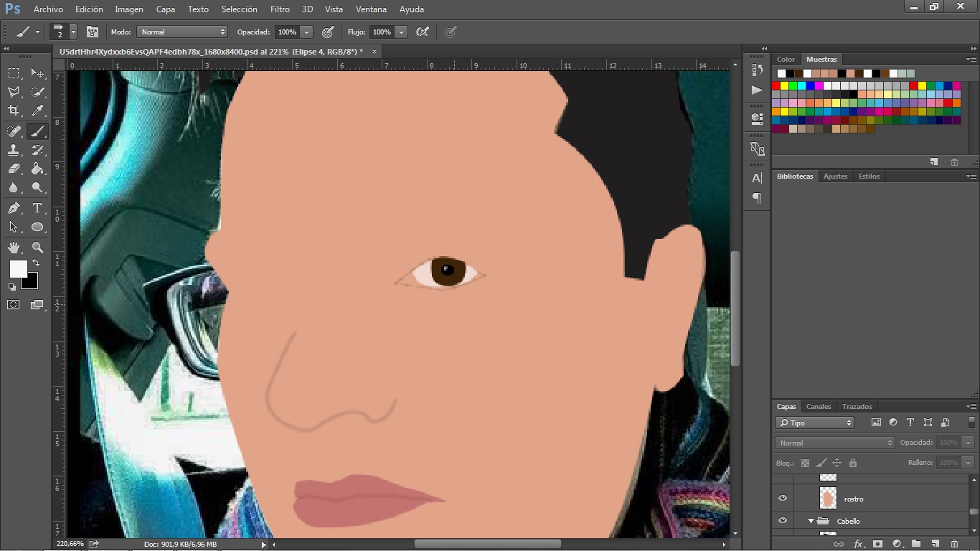Toggle lock all padlock icon
Screen dimensions: 980x551
tap(853, 463)
